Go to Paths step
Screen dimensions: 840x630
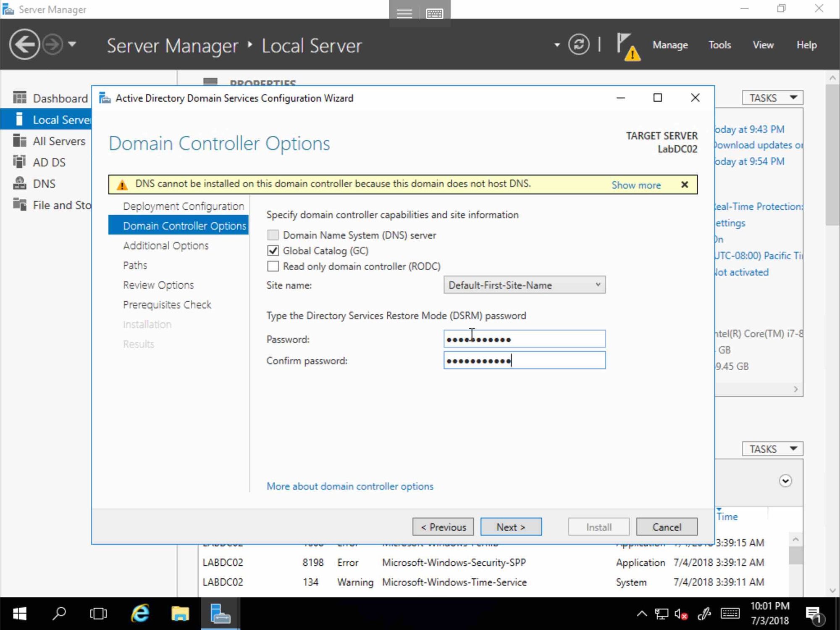point(135,265)
